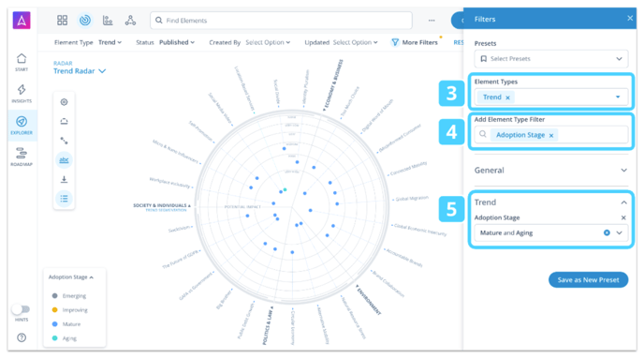This screenshot has width=644, height=359.
Task: Remove the Adoption Stage filter row
Action: click(x=623, y=217)
